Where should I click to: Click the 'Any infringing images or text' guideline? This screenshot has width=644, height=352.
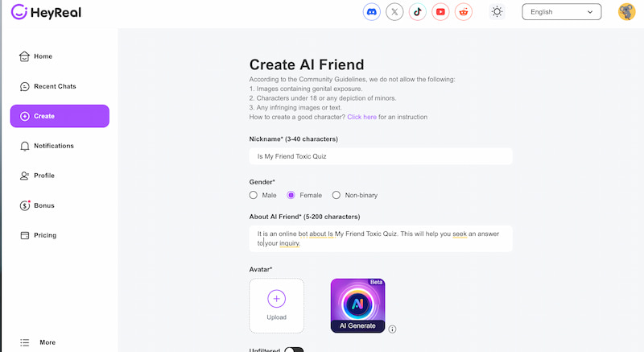click(295, 108)
